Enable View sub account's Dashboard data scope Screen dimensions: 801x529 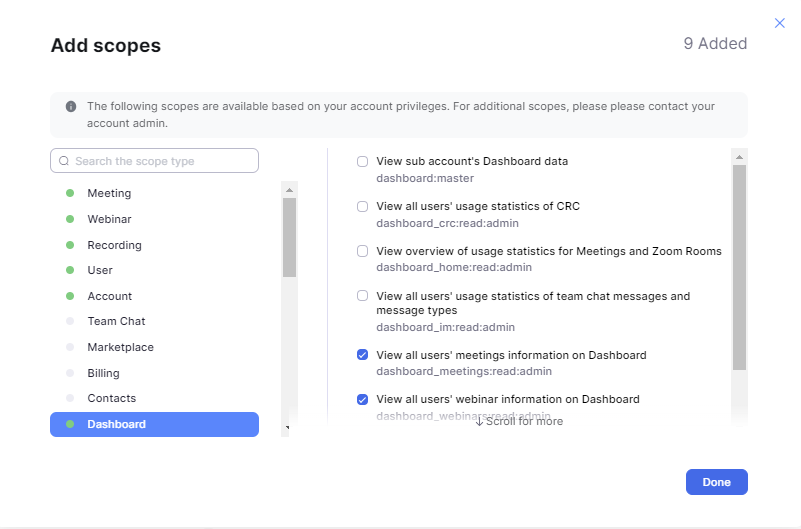click(363, 161)
